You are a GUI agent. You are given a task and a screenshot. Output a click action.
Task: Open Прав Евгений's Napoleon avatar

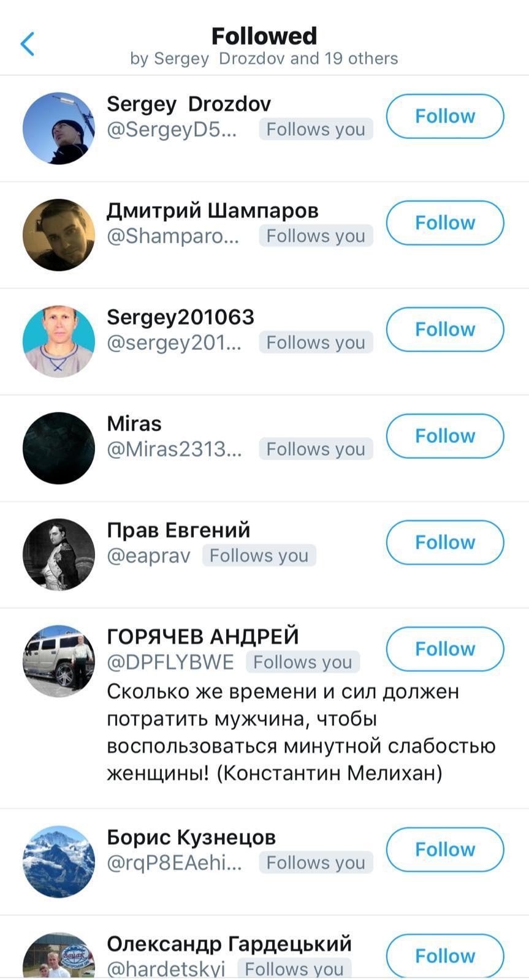59,555
